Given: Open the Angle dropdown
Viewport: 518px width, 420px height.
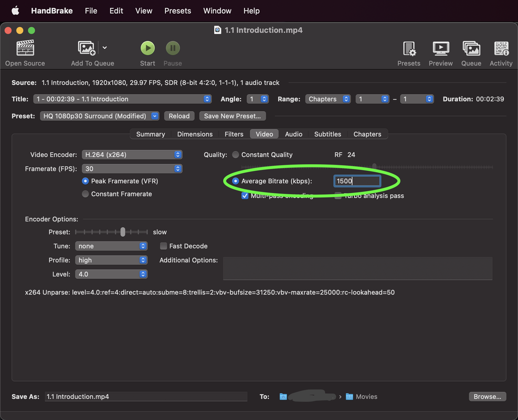Looking at the screenshot, I should tap(258, 99).
